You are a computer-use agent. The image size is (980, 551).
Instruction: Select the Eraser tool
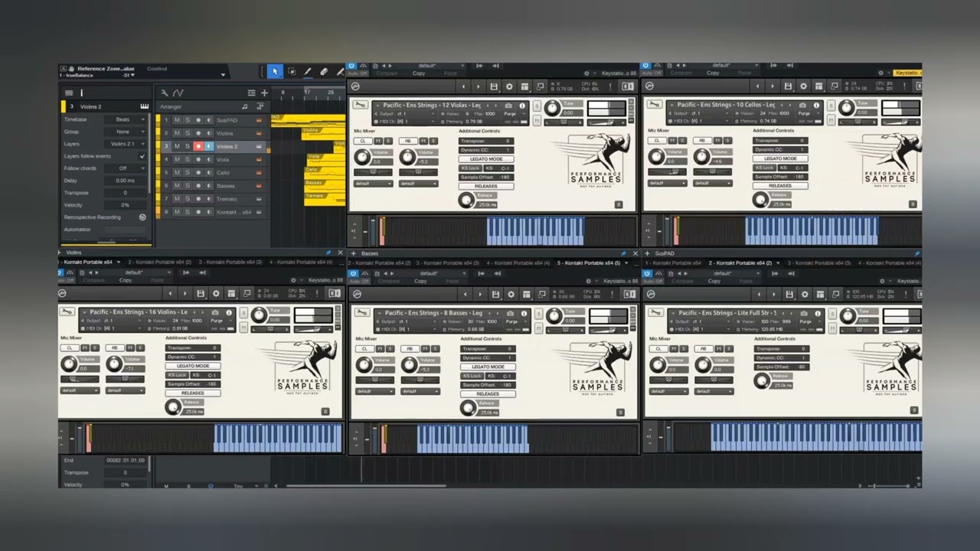323,72
